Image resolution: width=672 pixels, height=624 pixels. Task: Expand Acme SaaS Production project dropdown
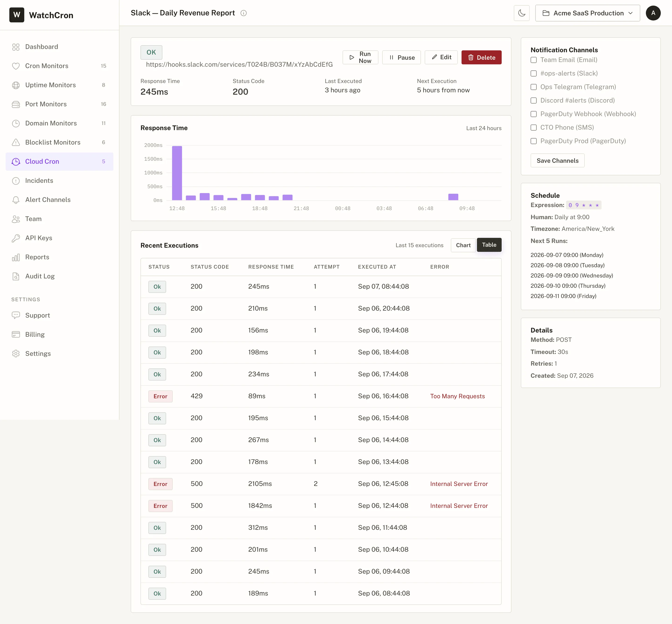pyautogui.click(x=588, y=13)
